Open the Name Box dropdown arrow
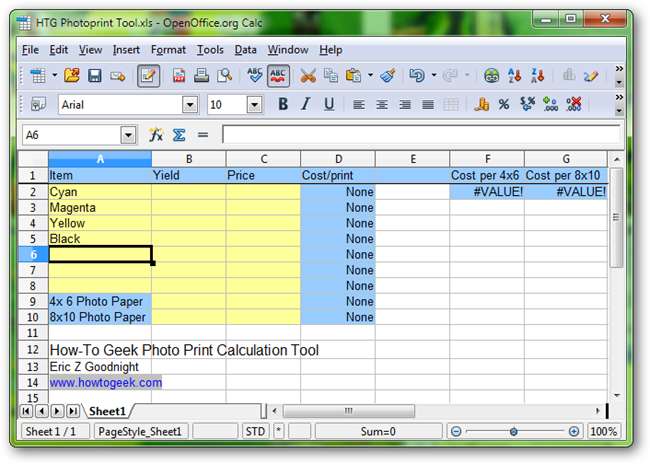Screen dimensions: 650x464 pyautogui.click(x=129, y=135)
